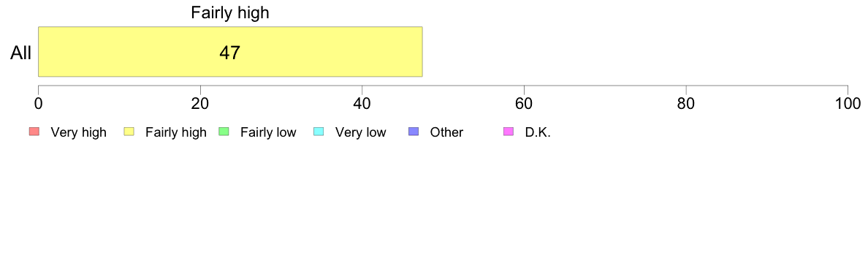Click the Very low legend label
The height and width of the screenshot is (269, 868).
click(361, 132)
